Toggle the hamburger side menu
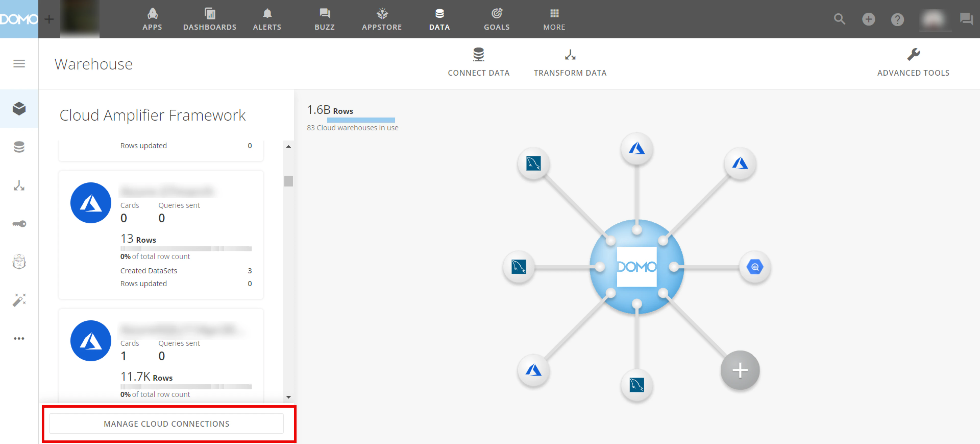 (x=19, y=64)
